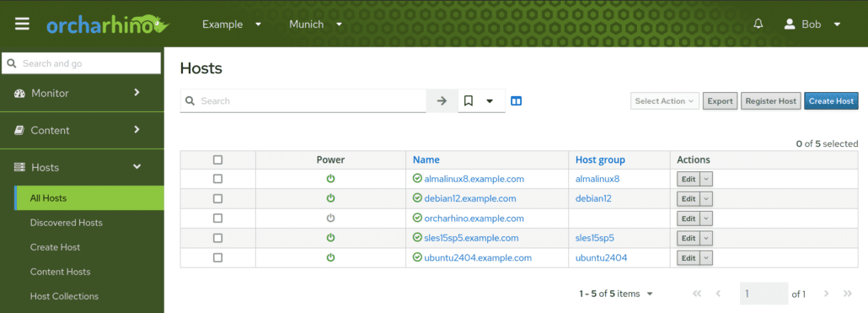The image size is (868, 313).
Task: Click the power icon for debian12.example.com
Action: [x=330, y=198]
